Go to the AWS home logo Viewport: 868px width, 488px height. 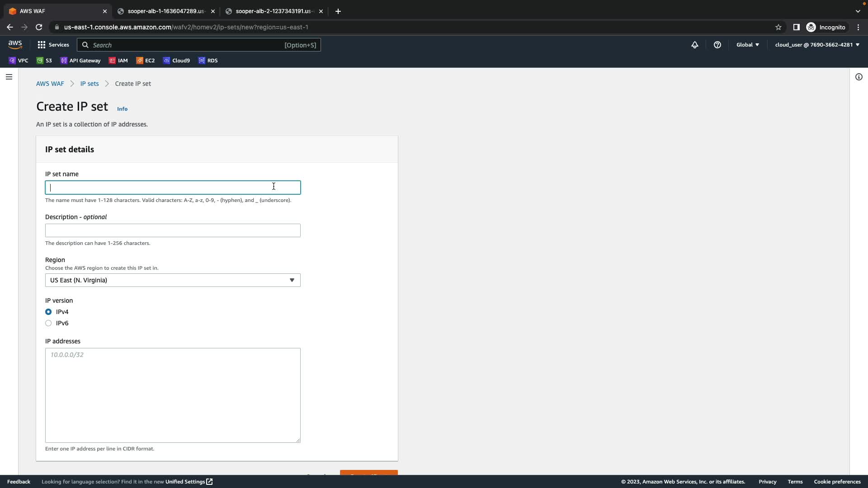[15, 44]
